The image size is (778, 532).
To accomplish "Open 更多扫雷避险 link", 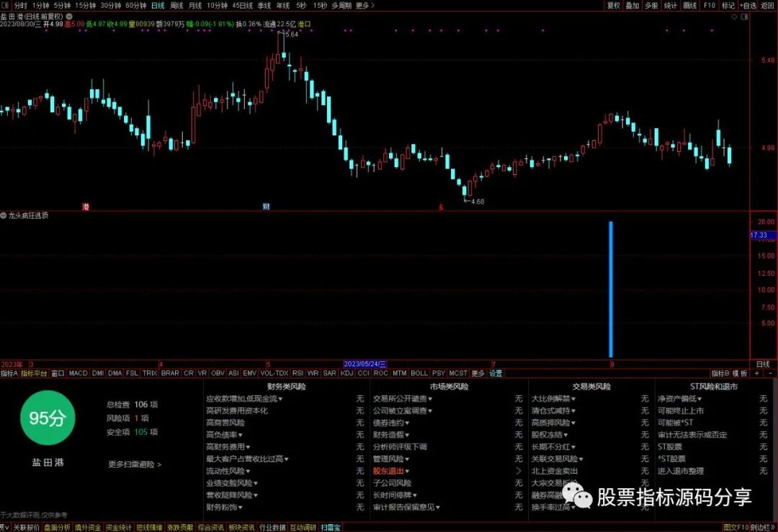I will coord(135,464).
